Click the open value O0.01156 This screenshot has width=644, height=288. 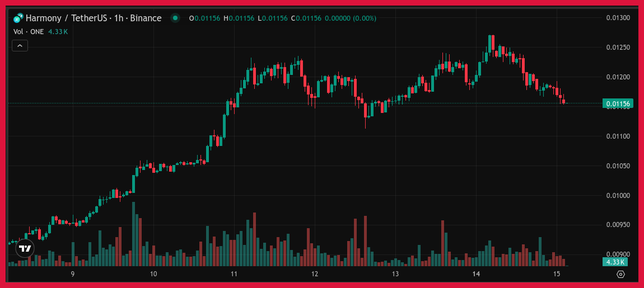[205, 18]
